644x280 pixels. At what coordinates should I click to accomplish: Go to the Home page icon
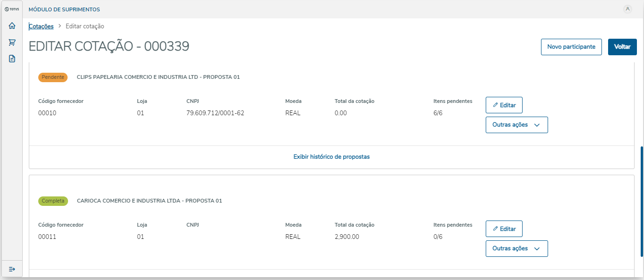pos(12,26)
